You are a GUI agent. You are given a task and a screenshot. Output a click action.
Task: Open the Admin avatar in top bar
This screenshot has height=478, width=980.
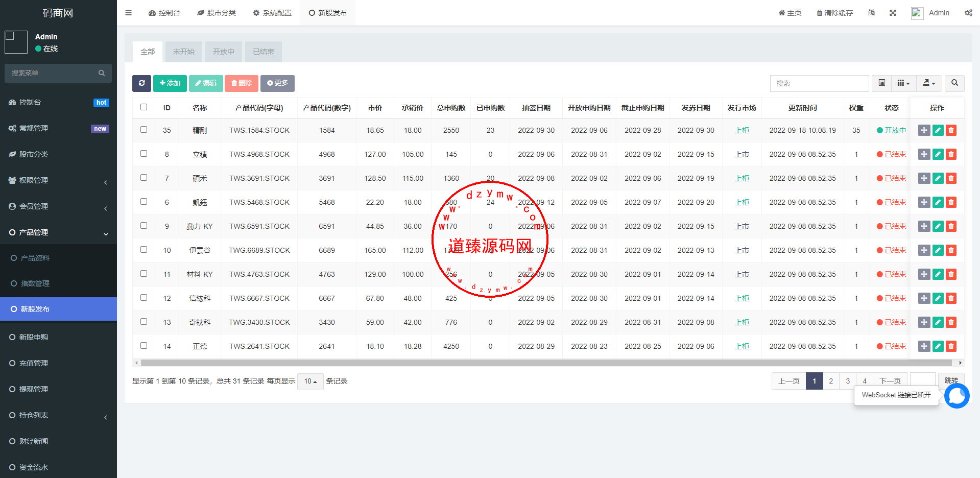(917, 13)
